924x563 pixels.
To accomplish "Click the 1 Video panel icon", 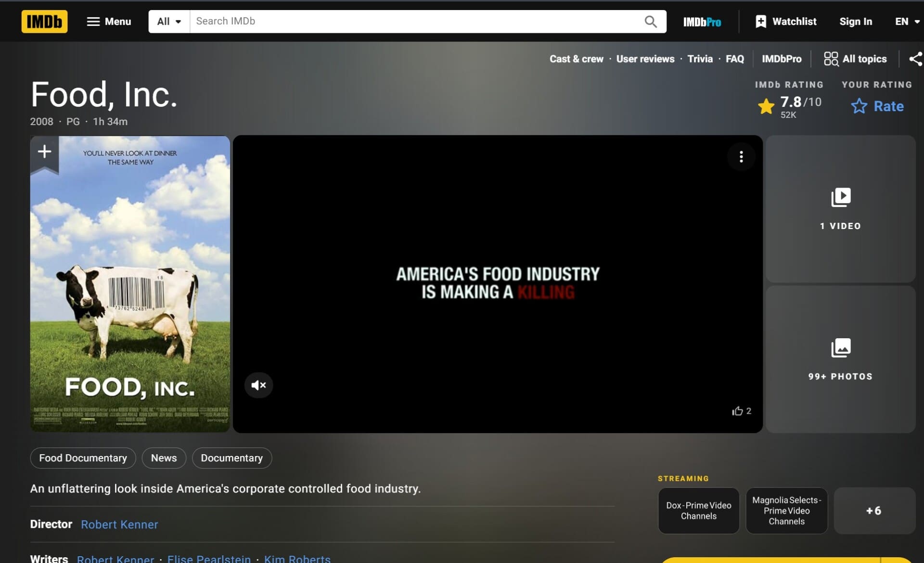I will pos(840,197).
